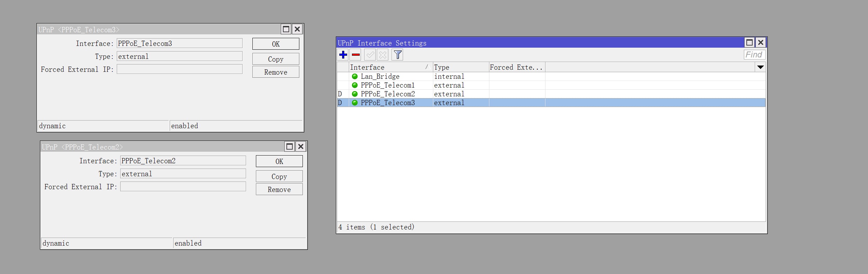Click Copy in PPPoE_Telecom2 dialog

tap(279, 176)
